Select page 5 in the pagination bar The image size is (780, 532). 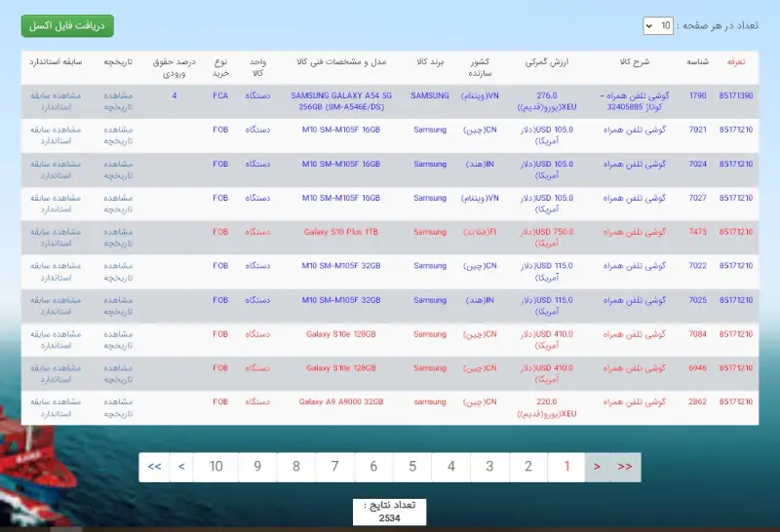coord(412,467)
